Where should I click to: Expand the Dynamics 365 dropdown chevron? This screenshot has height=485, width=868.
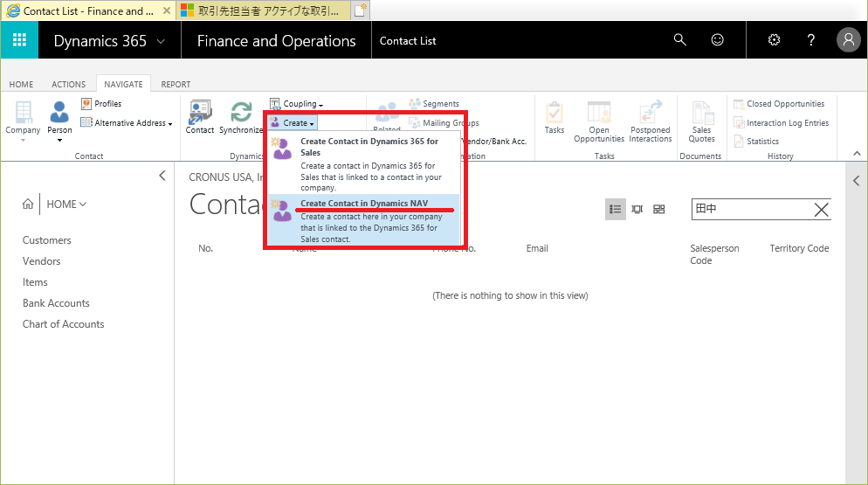[x=161, y=41]
